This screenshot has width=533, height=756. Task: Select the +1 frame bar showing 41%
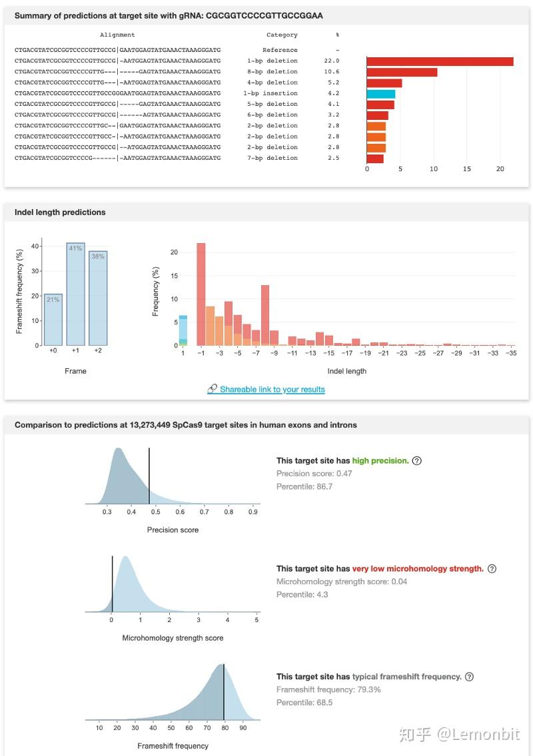pyautogui.click(x=76, y=293)
